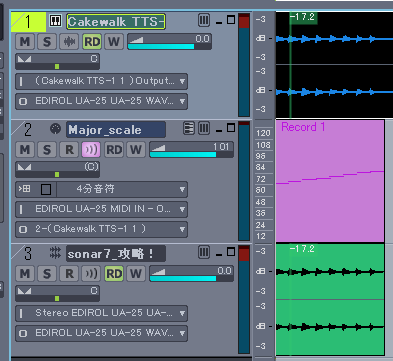Toggle the RD automation button on track 3
This screenshot has height=361, width=393.
[x=114, y=274]
